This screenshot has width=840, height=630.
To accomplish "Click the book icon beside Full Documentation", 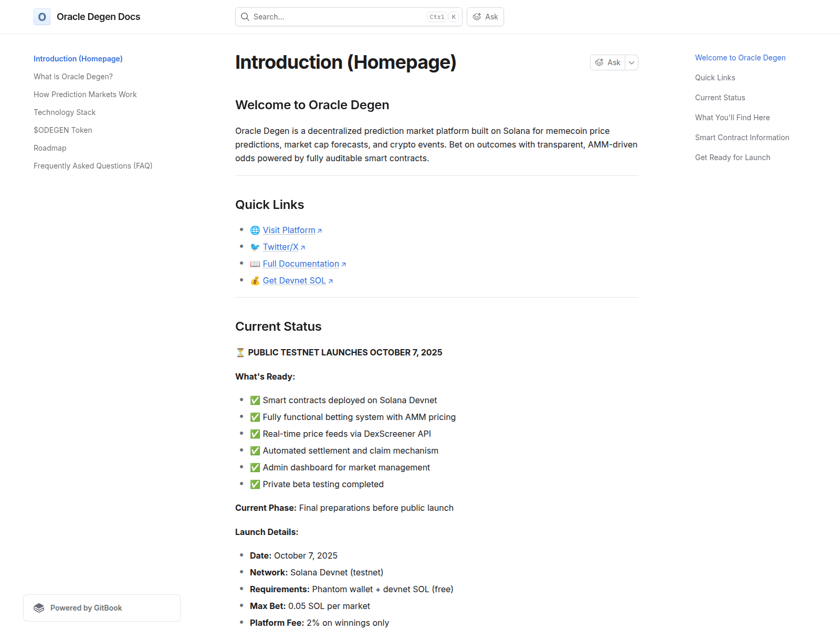I will click(x=255, y=264).
